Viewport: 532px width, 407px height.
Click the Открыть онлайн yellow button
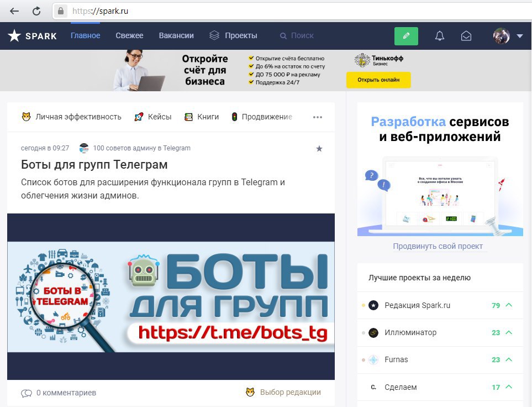378,80
